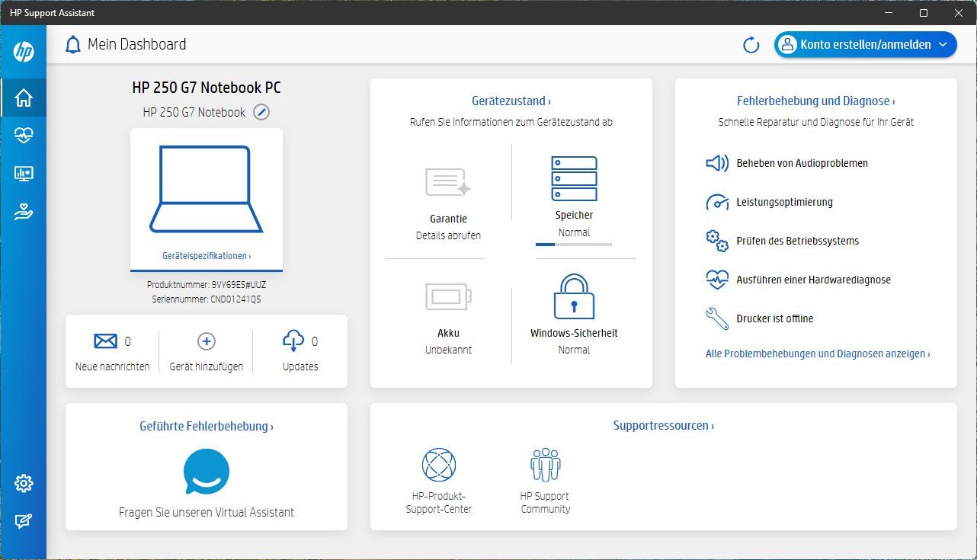Expand the Geführte Fehlerbehebung section
This screenshot has width=977, height=560.
207,426
